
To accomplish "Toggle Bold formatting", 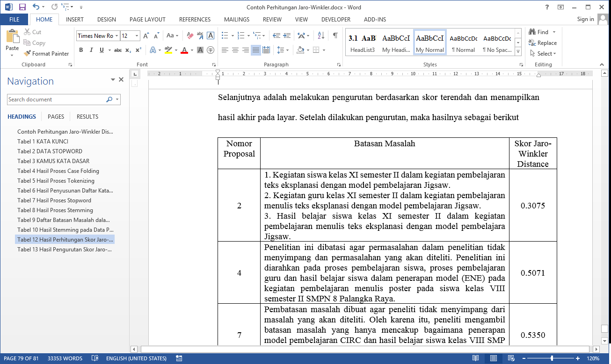I will coord(81,50).
